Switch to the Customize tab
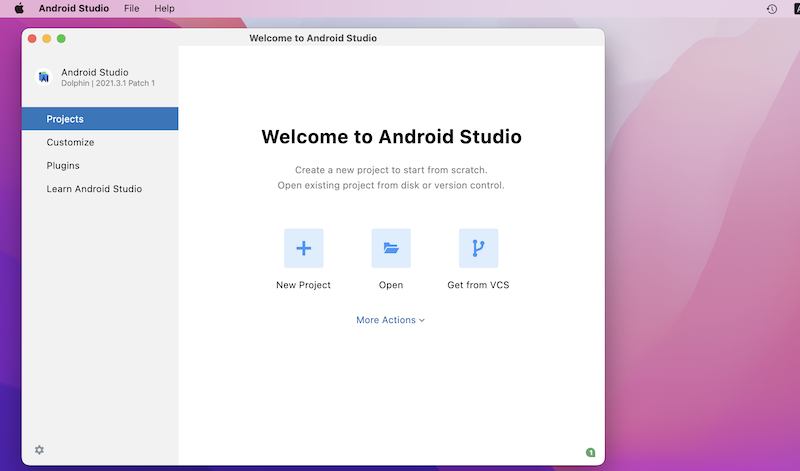 (x=70, y=142)
